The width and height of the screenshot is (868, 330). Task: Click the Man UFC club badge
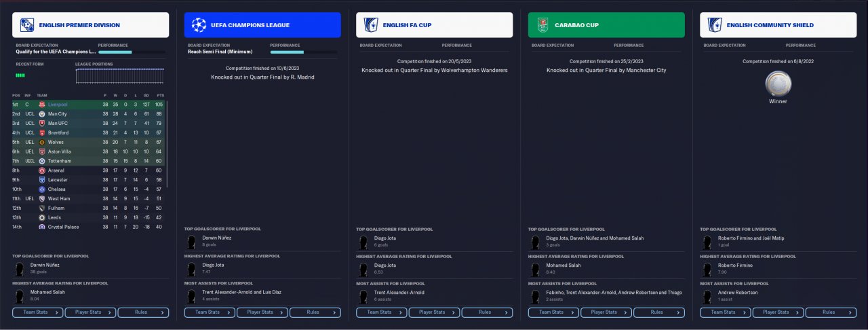pyautogui.click(x=42, y=124)
